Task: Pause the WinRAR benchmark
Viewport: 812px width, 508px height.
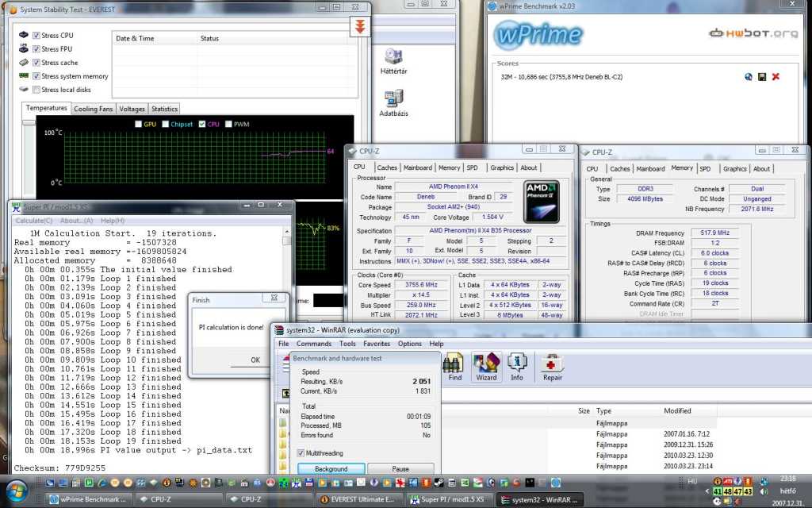Action: coord(400,468)
